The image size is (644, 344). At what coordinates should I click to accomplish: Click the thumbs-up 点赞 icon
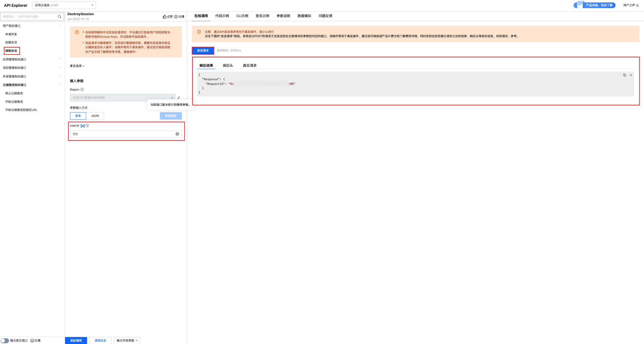[x=165, y=17]
